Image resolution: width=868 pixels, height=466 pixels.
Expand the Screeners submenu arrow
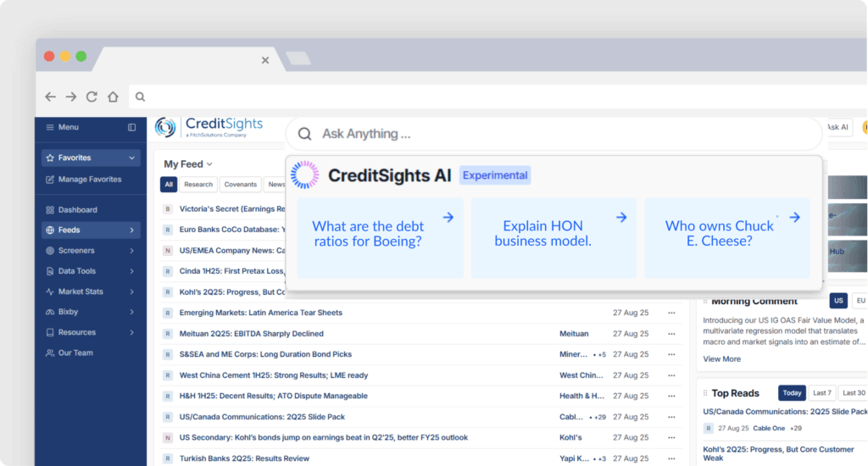point(131,251)
